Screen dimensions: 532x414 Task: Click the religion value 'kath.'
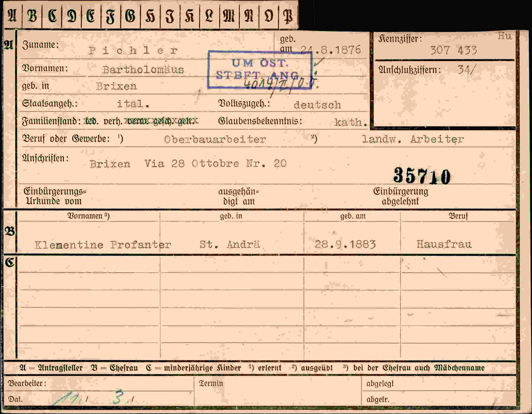tap(351, 122)
